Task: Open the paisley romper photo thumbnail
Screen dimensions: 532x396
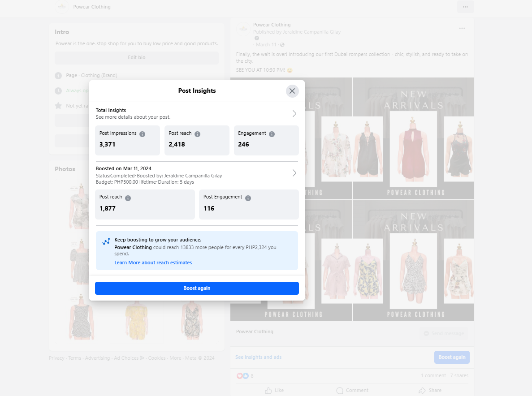Action: [192, 317]
